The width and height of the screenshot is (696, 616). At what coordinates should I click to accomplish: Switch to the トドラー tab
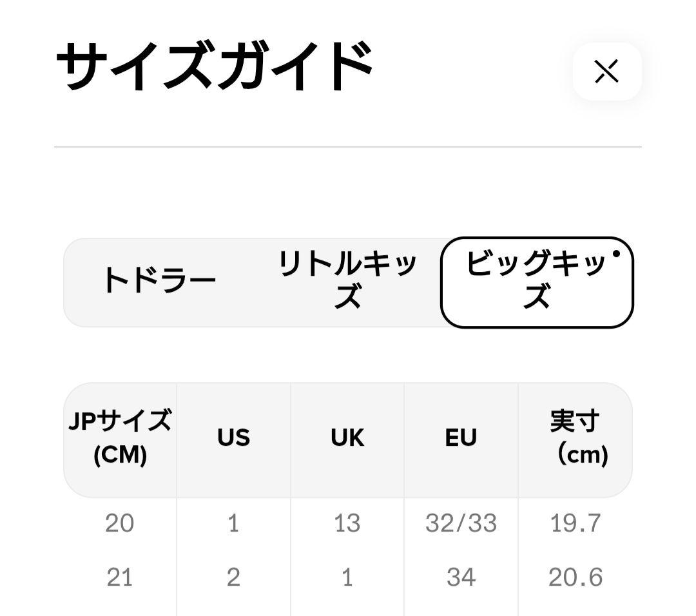[x=159, y=281]
